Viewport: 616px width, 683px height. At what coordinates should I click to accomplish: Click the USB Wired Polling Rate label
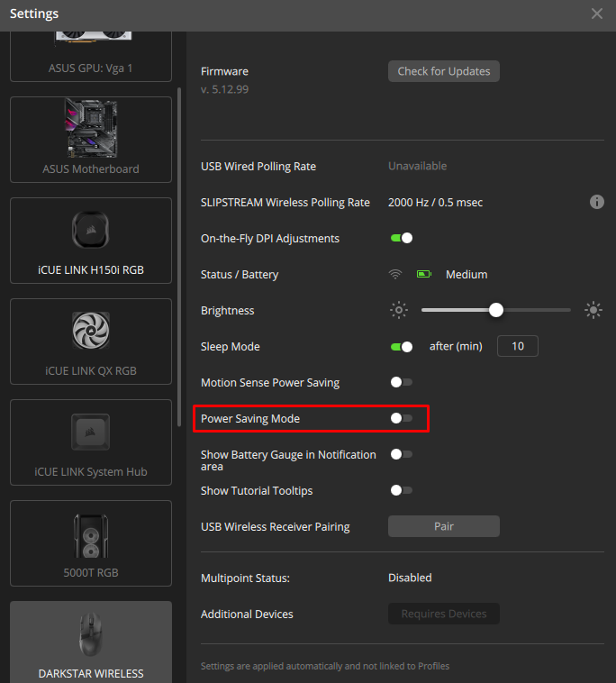tap(258, 167)
